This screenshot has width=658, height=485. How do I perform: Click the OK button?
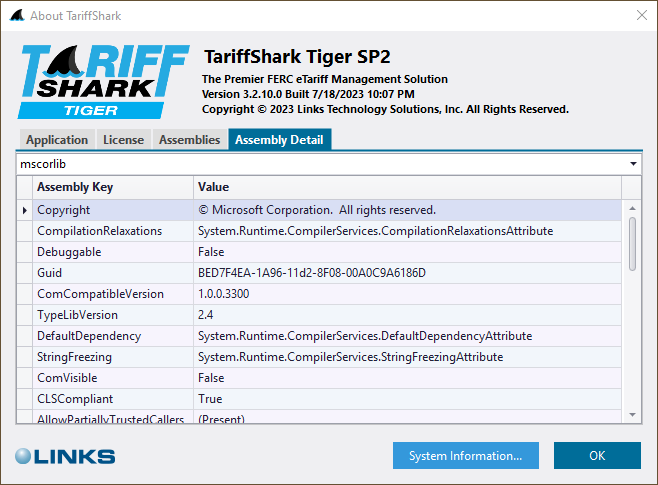coord(597,456)
